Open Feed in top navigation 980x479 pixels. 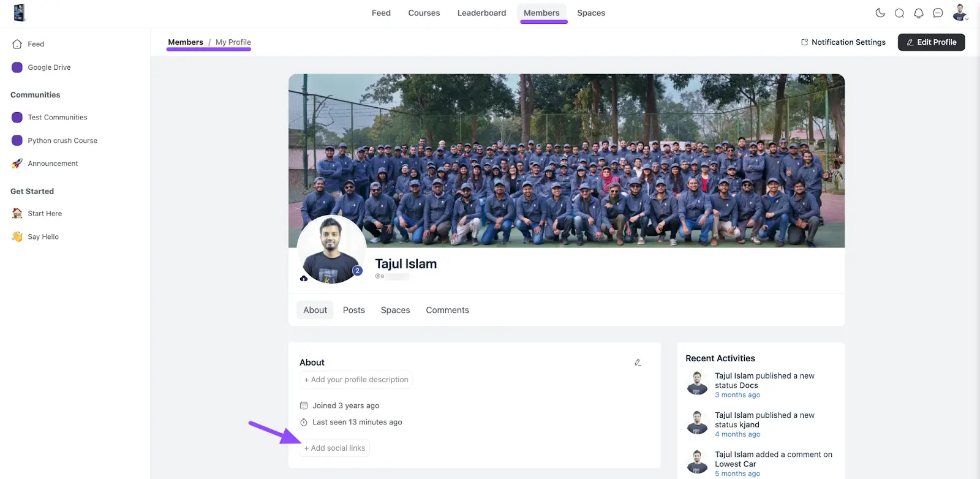coord(381,13)
